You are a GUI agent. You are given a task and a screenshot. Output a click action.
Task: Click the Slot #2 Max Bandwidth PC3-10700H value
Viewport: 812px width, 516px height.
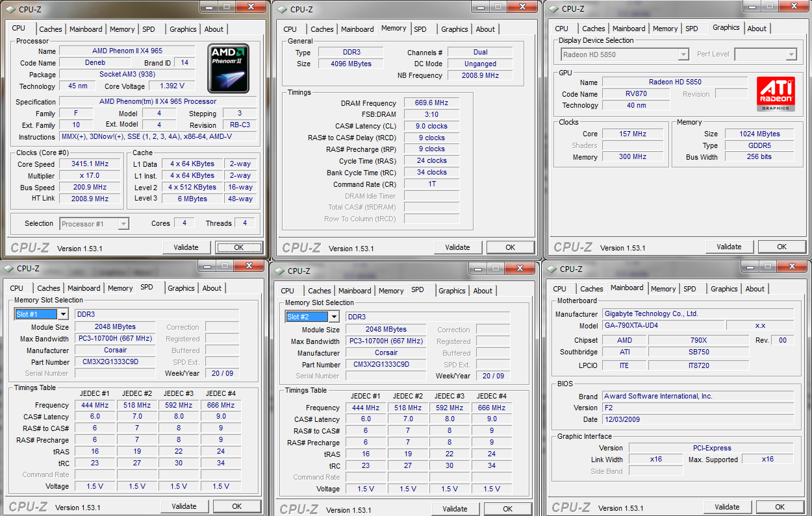(386, 341)
